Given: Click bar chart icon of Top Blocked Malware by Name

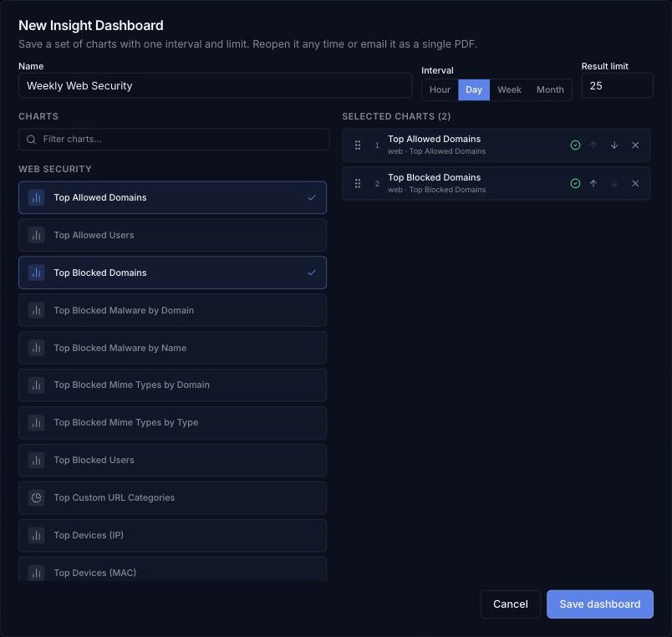Looking at the screenshot, I should pos(37,348).
